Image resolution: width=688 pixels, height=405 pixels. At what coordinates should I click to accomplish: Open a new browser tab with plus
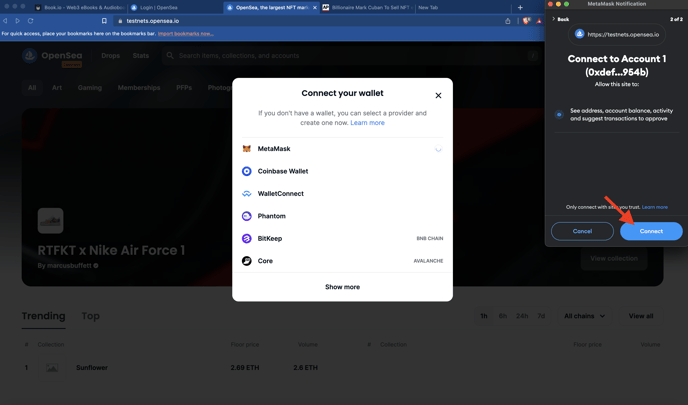[520, 7]
